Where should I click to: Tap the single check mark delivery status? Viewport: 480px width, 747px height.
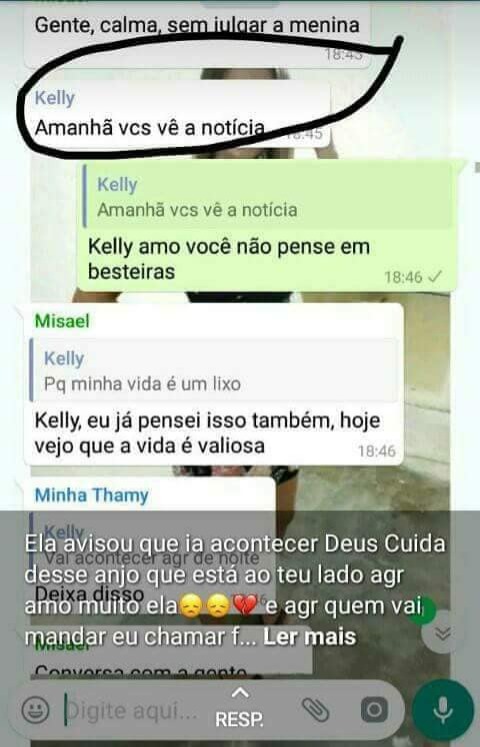tap(435, 276)
